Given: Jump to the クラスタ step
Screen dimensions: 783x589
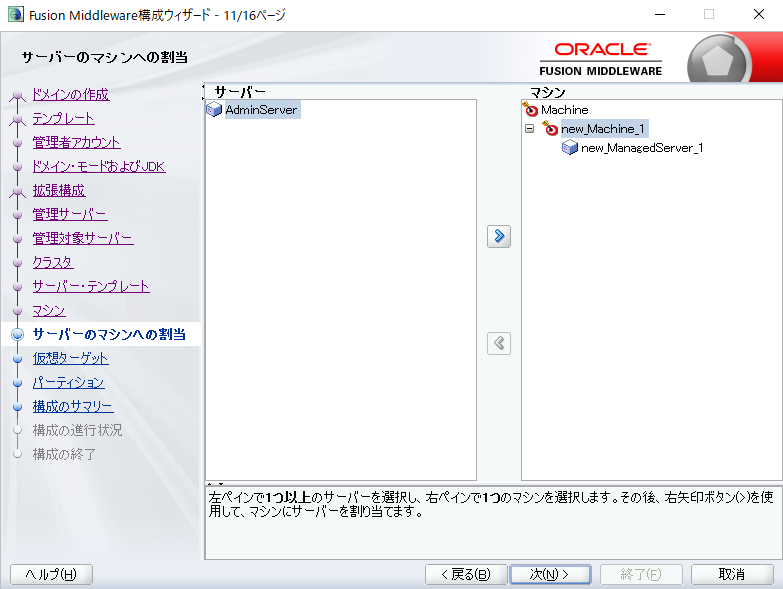Looking at the screenshot, I should 53,262.
